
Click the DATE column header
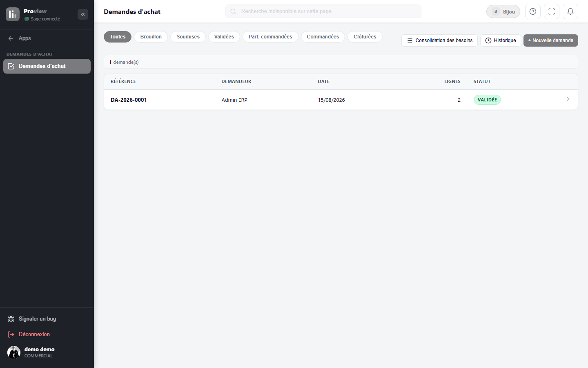[324, 81]
